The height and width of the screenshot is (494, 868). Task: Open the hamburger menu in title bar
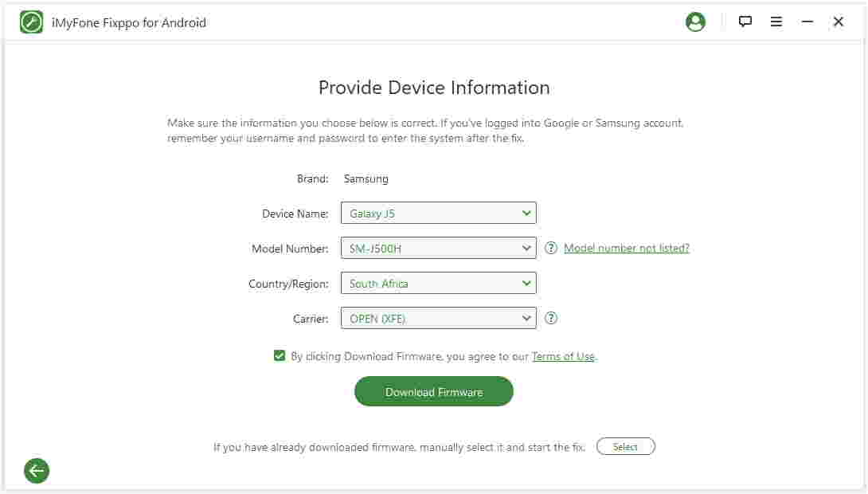point(776,22)
